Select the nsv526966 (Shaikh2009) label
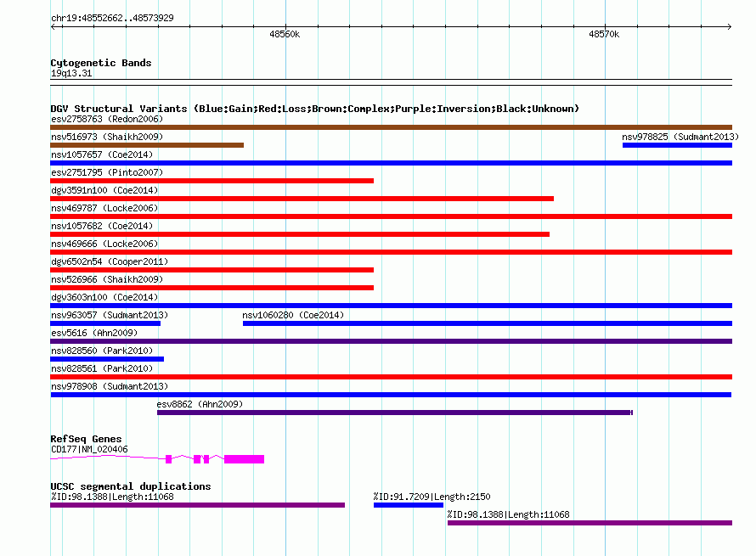This screenshot has height=556, width=756. (x=107, y=279)
